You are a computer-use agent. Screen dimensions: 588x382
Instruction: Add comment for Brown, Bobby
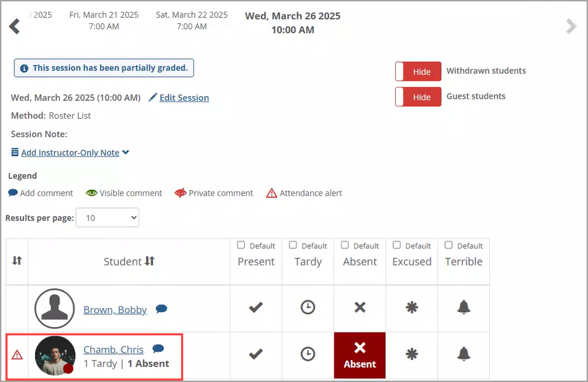click(161, 309)
